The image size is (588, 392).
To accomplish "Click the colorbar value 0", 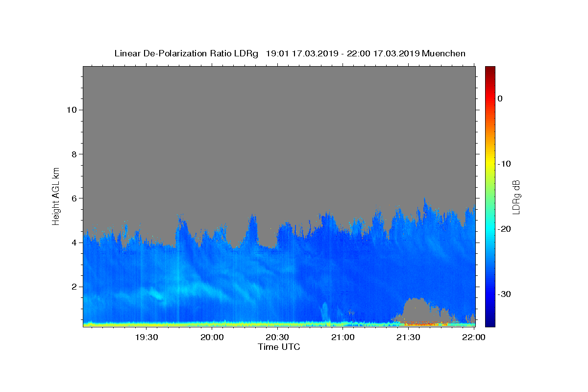I will click(x=500, y=98).
